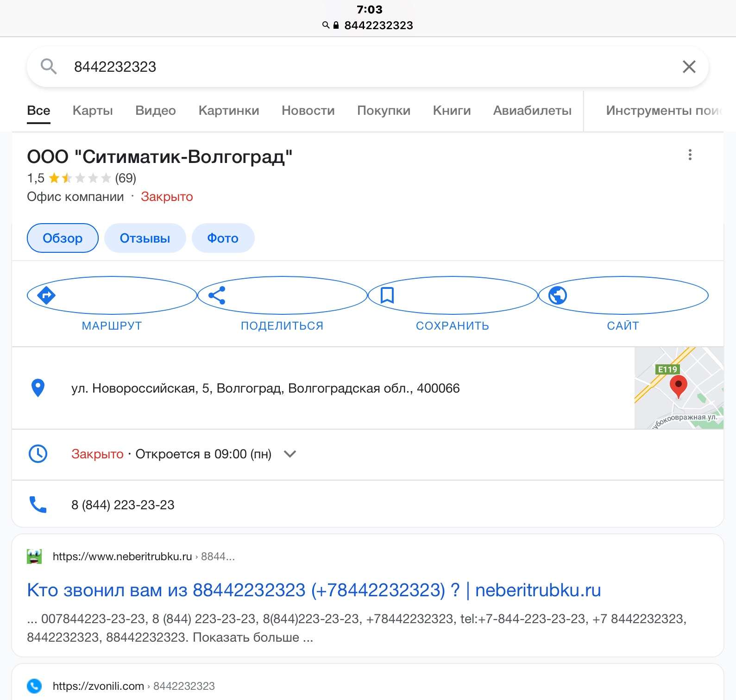The width and height of the screenshot is (736, 700).
Task: Click the red 'Закрыто' status under the company title
Action: tap(167, 197)
